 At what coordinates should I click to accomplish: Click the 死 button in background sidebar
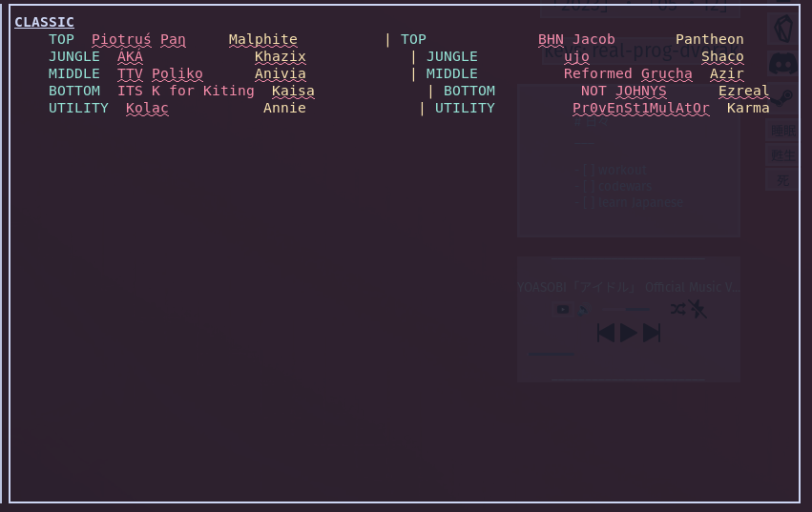click(x=782, y=180)
